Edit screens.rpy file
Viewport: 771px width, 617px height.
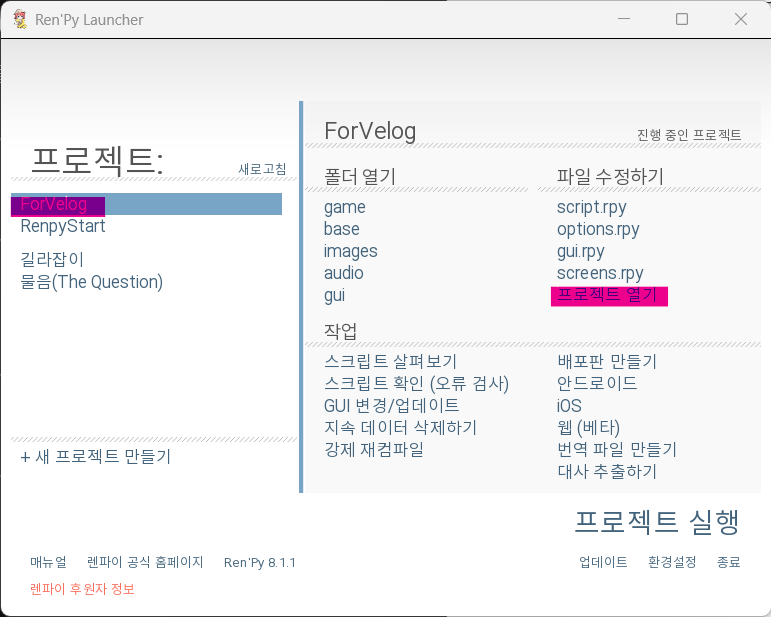point(600,273)
